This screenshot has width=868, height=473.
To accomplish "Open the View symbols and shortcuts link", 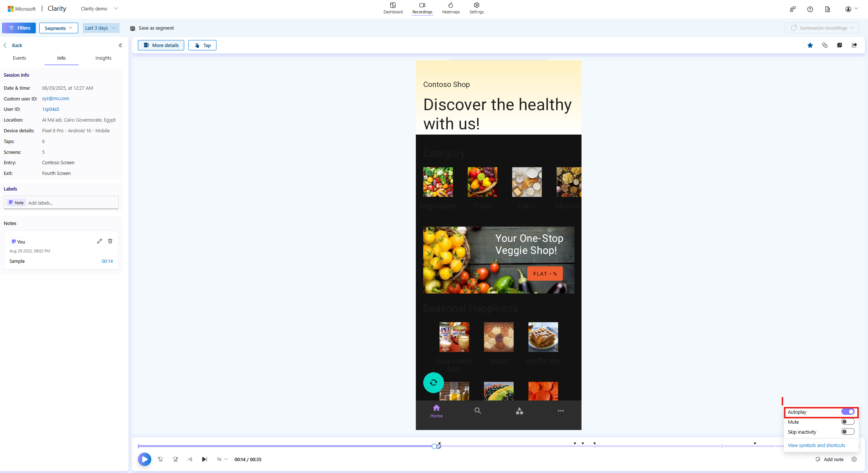I will click(816, 445).
